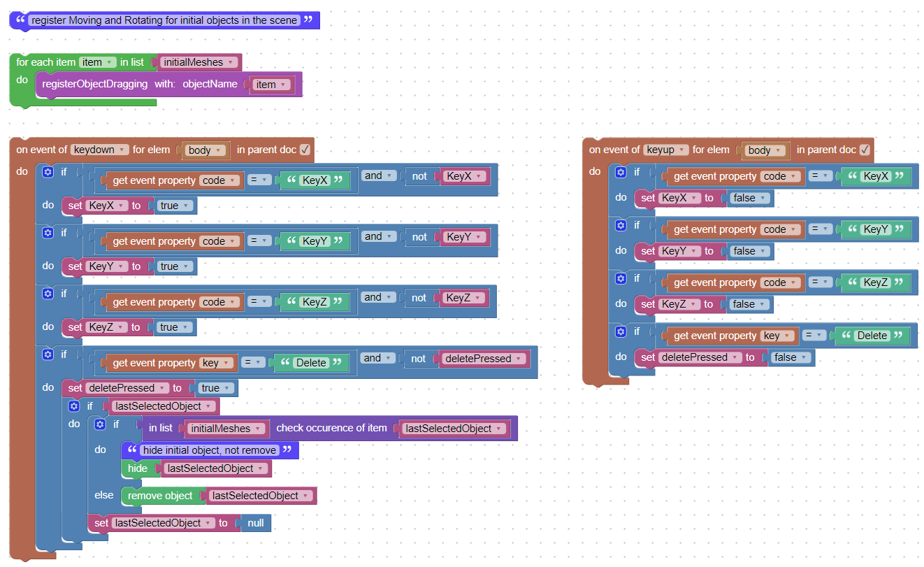This screenshot has height=567, width=924.
Task: Open gear settings of keyup KeyY if block
Action: coord(621,224)
